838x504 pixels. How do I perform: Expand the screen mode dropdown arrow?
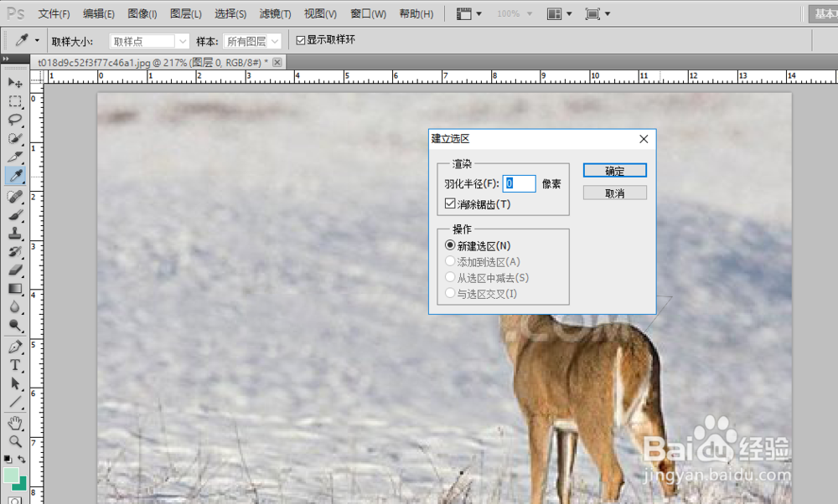pos(607,14)
